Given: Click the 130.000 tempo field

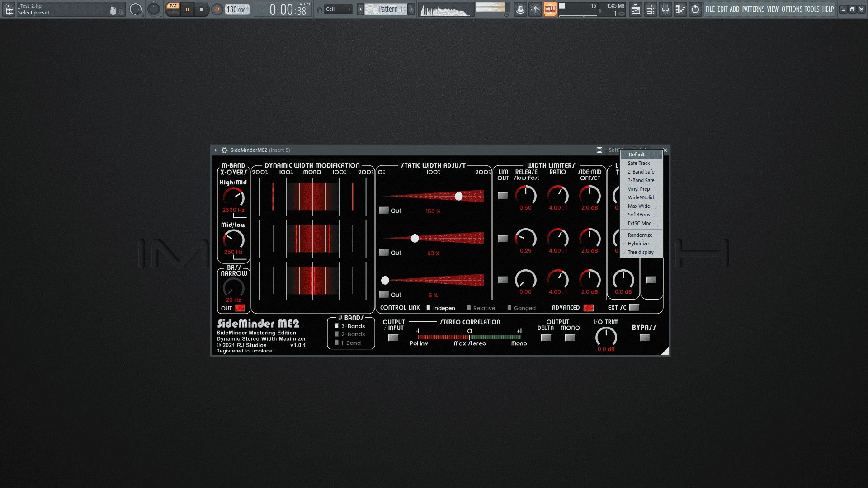Looking at the screenshot, I should point(237,9).
